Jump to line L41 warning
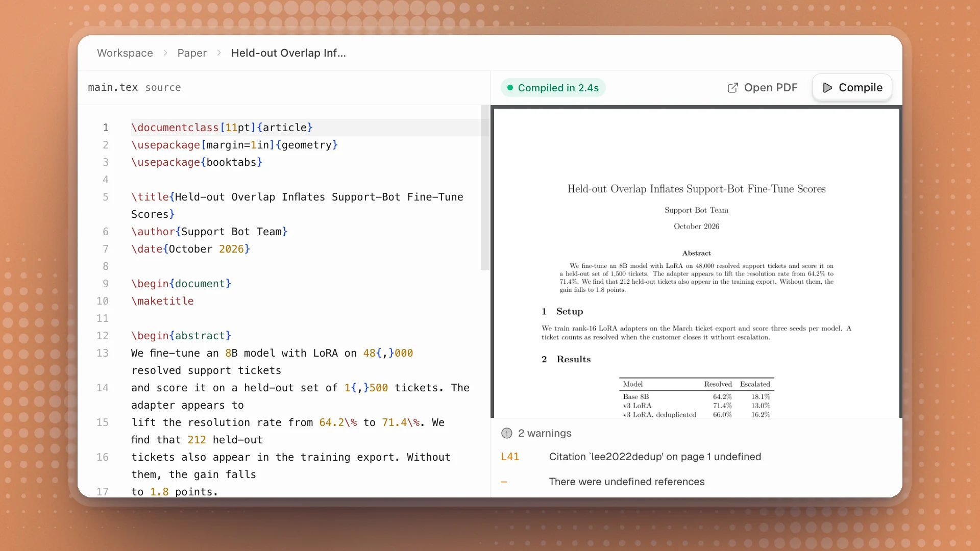Image resolution: width=980 pixels, height=551 pixels. point(510,457)
